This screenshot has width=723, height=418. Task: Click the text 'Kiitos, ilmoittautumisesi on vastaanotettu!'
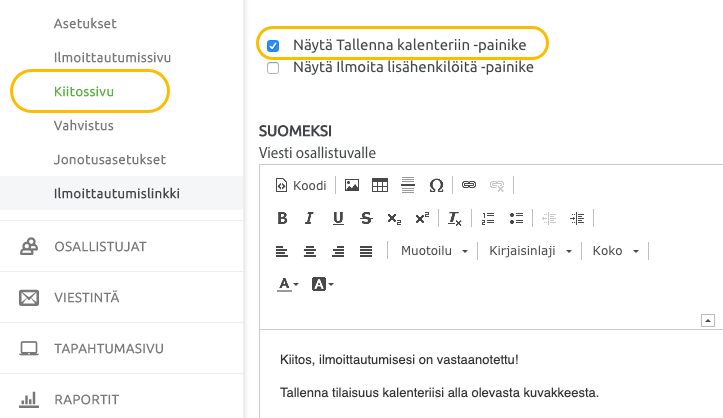(x=399, y=359)
